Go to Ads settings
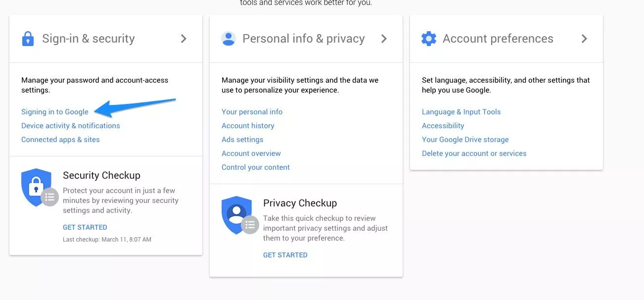This screenshot has width=644, height=300. coord(242,140)
